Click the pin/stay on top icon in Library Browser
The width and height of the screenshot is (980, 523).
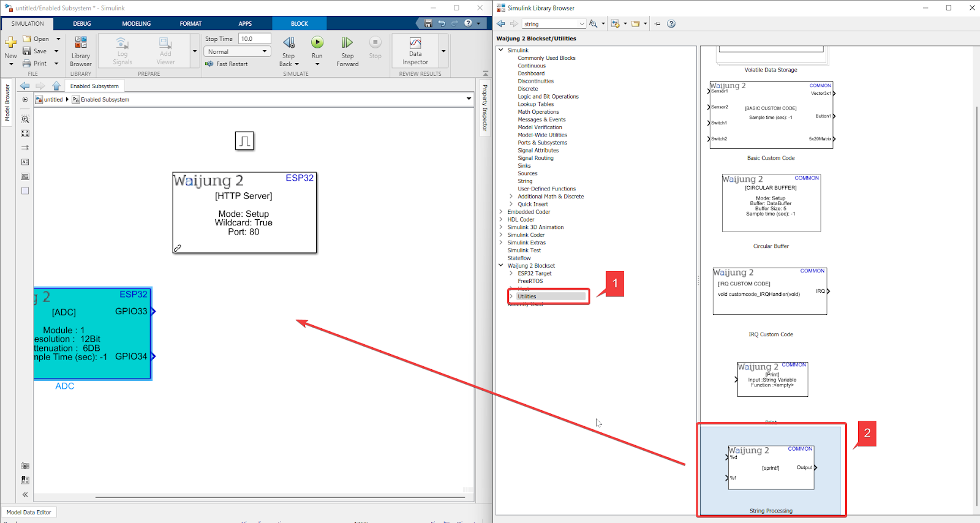click(x=658, y=24)
